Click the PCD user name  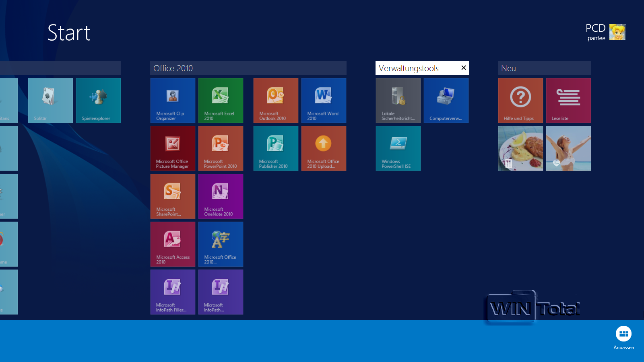click(x=595, y=28)
